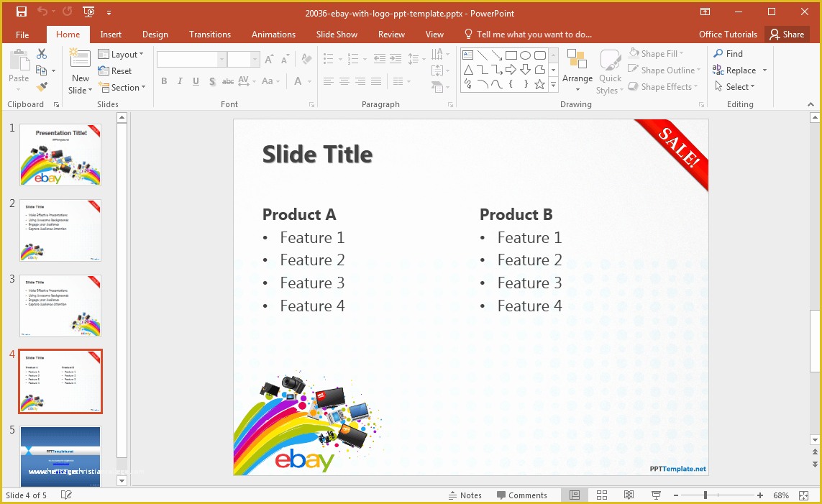The image size is (822, 504).
Task: Zoom in with the plus button
Action: click(759, 495)
